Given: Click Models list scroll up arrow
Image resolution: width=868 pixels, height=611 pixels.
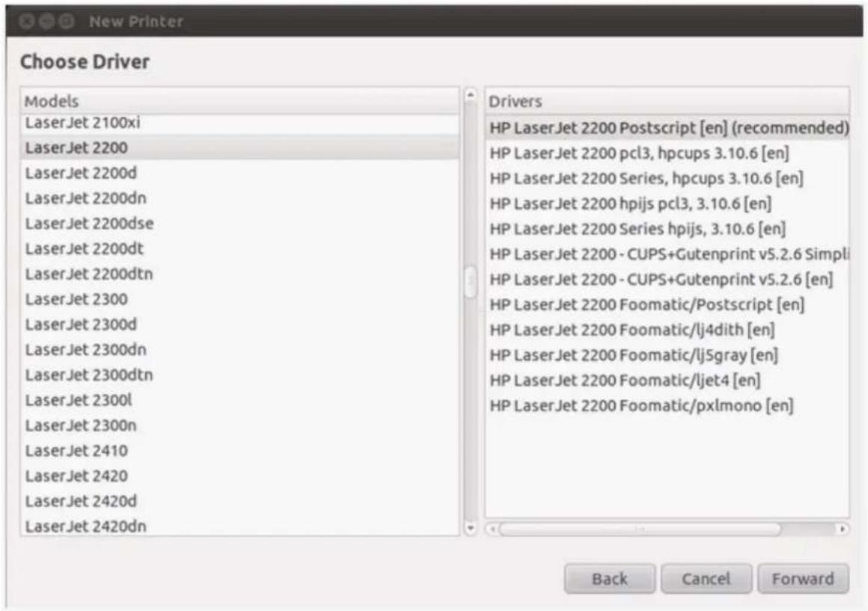Looking at the screenshot, I should (471, 95).
